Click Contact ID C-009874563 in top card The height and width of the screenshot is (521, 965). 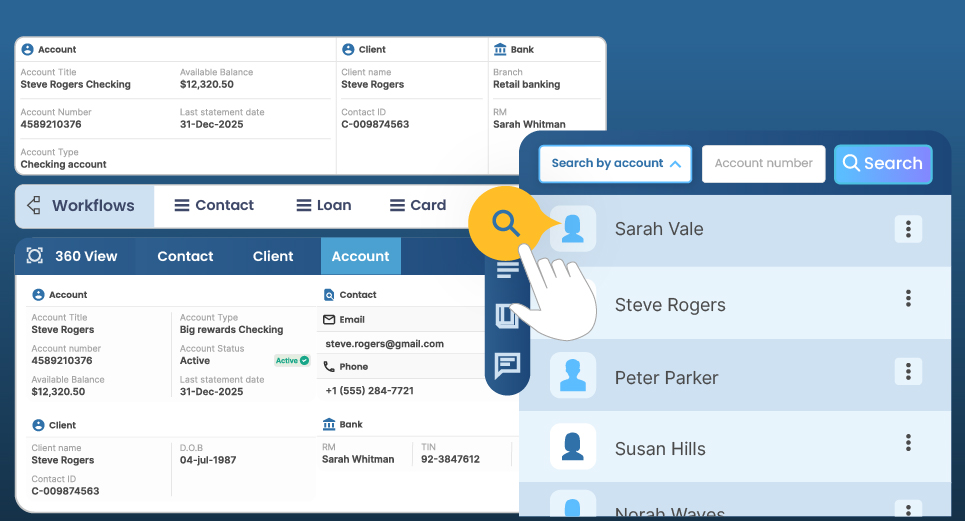tap(375, 124)
